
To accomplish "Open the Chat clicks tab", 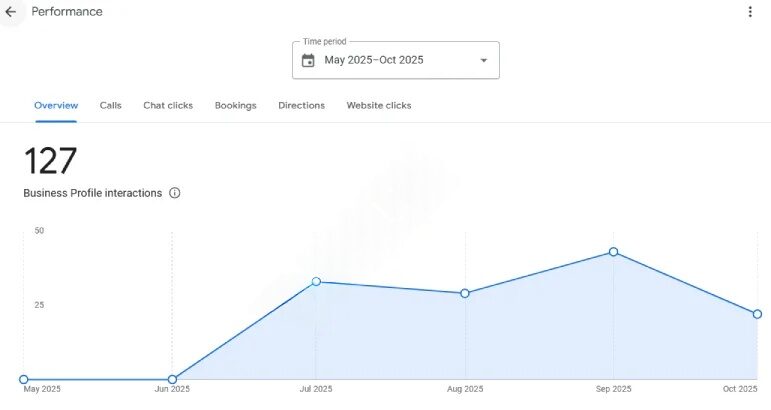I will pos(168,106).
